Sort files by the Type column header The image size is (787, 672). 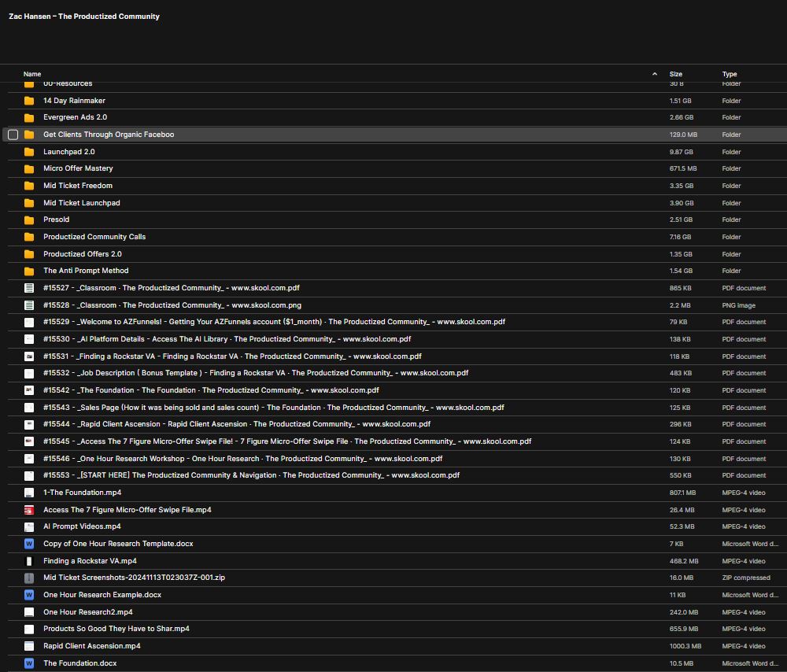click(729, 73)
